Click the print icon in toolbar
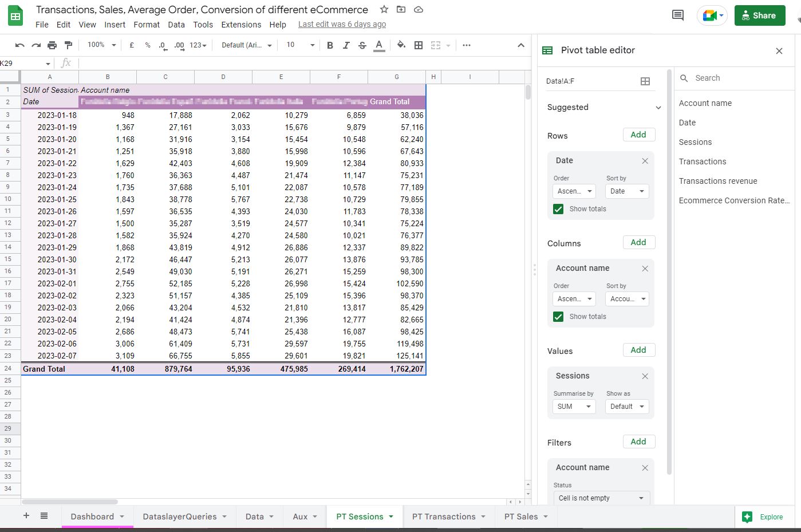Screen dimensions: 801x532 click(x=52, y=45)
